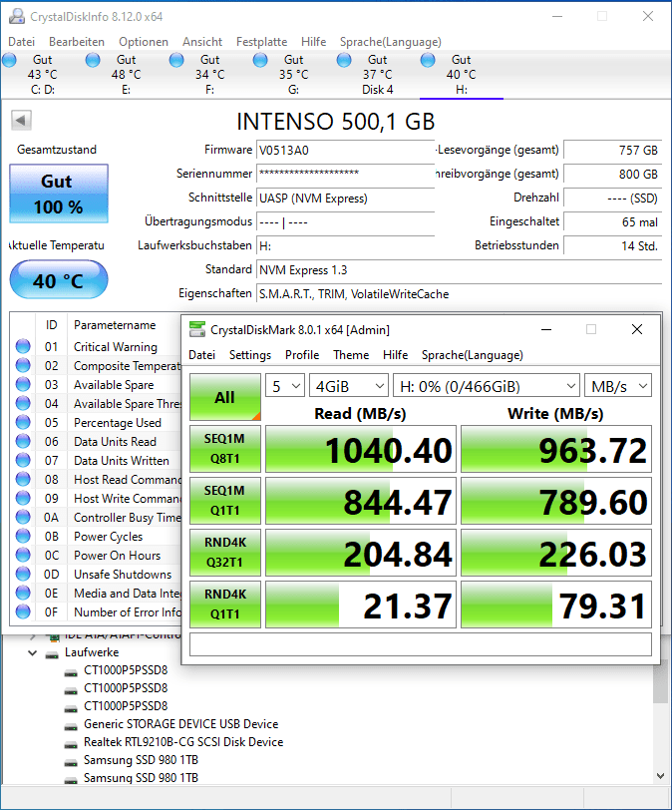This screenshot has width=672, height=810.
Task: Click status orb for Available Spare row 03
Action: click(x=23, y=384)
